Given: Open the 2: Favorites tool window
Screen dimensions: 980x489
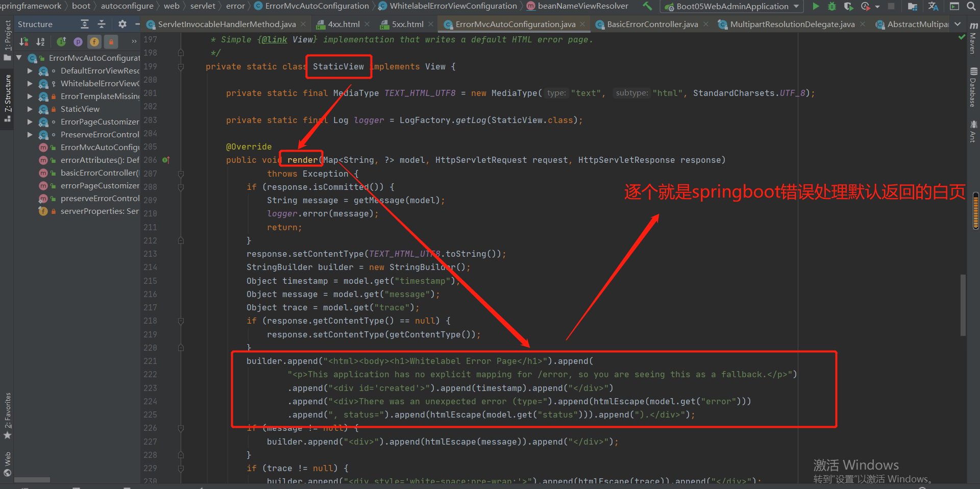Looking at the screenshot, I should pyautogui.click(x=7, y=415).
